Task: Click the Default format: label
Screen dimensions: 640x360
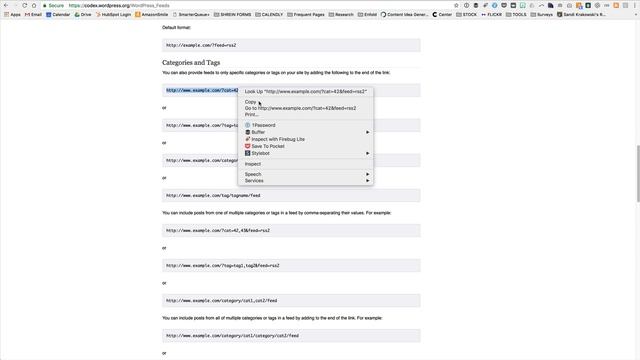Action: pyautogui.click(x=176, y=27)
